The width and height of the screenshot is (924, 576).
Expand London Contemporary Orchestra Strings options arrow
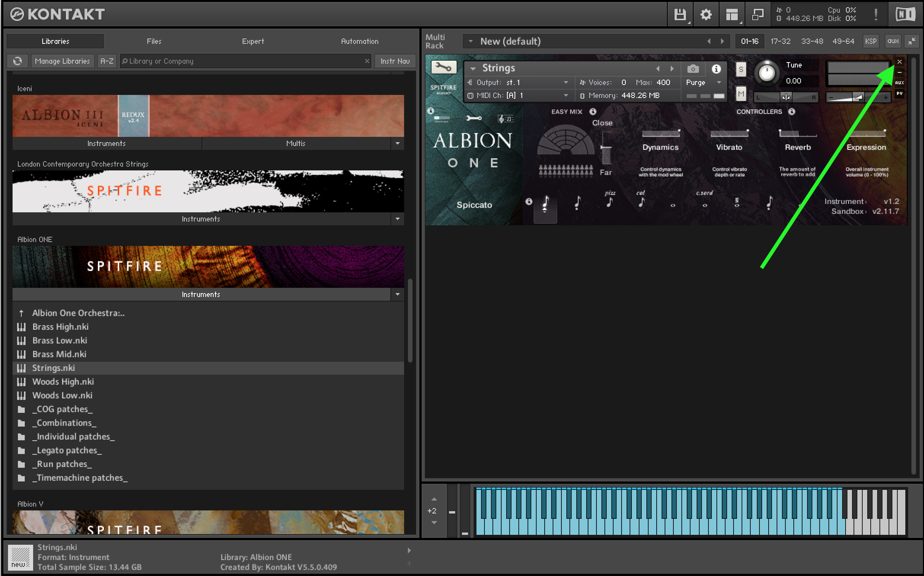397,219
